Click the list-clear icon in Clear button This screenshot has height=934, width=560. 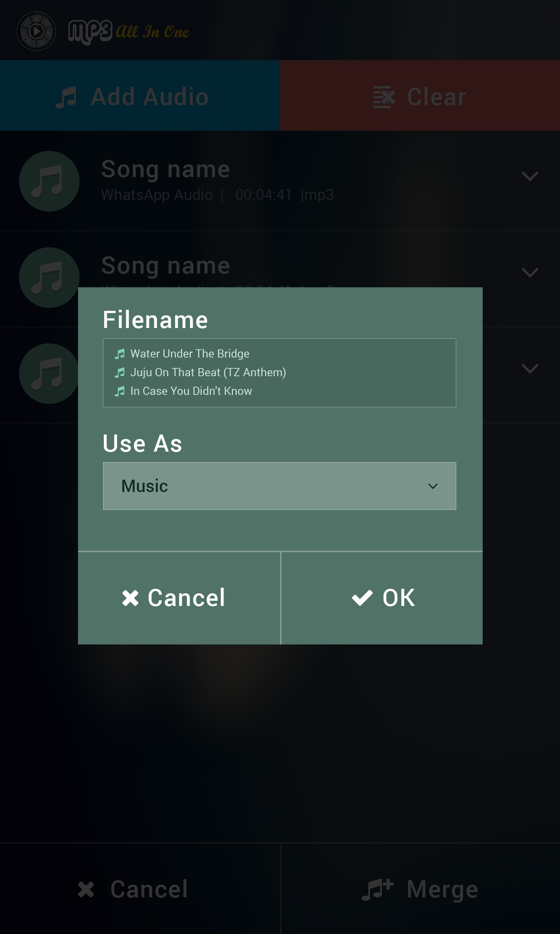point(384,97)
